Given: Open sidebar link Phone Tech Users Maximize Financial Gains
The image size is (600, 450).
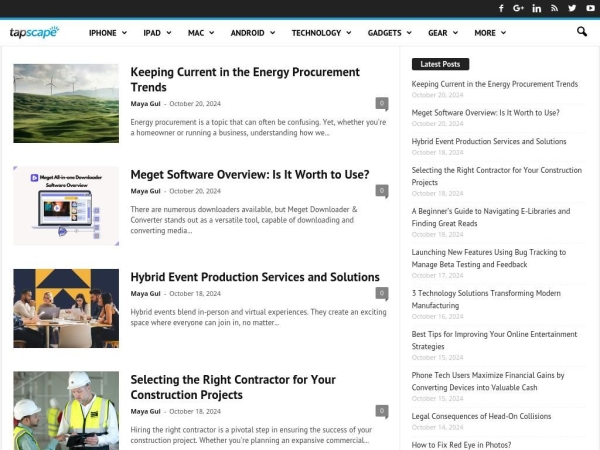Looking at the screenshot, I should pyautogui.click(x=488, y=381).
